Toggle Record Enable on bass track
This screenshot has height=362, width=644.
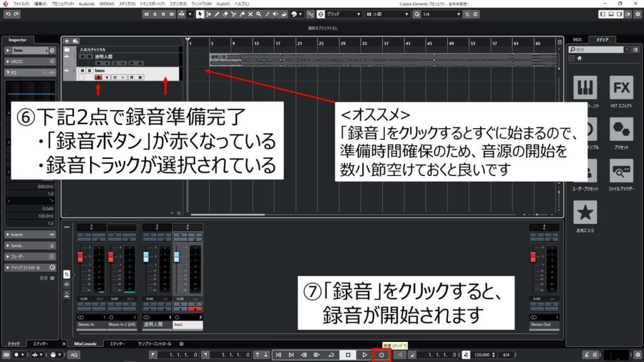point(98,77)
